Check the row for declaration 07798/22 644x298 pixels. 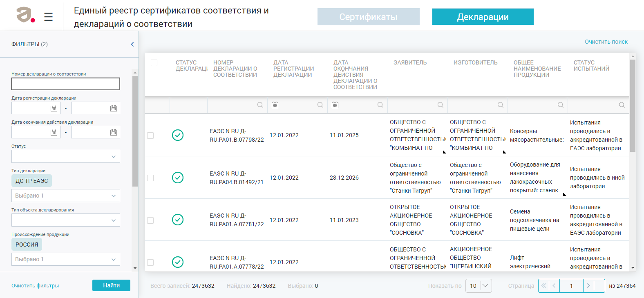[150, 136]
